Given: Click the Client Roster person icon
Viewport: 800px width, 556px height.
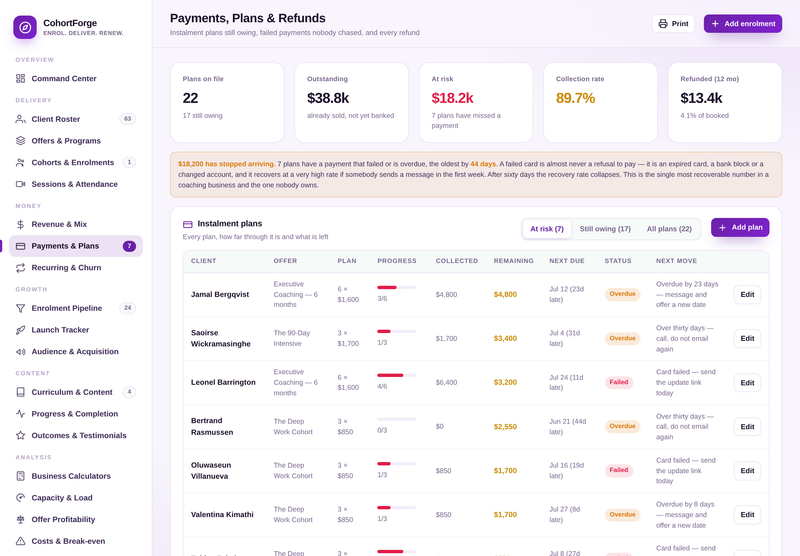Looking at the screenshot, I should coord(20,119).
